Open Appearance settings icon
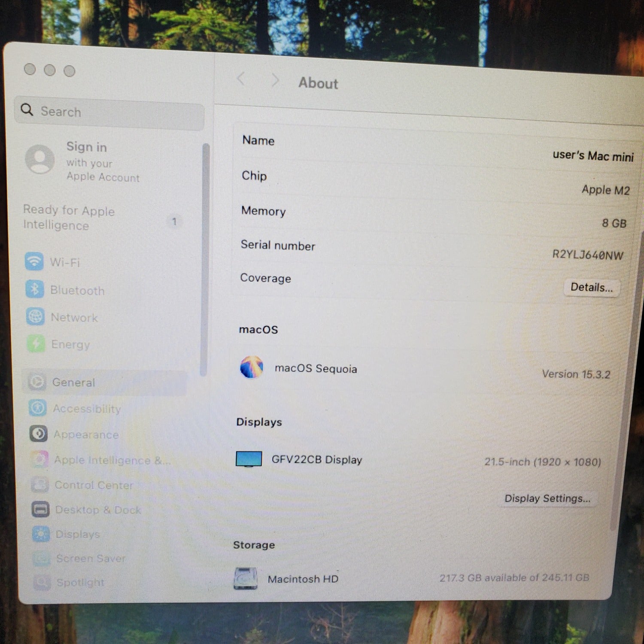Viewport: 644px width, 644px height. click(39, 434)
